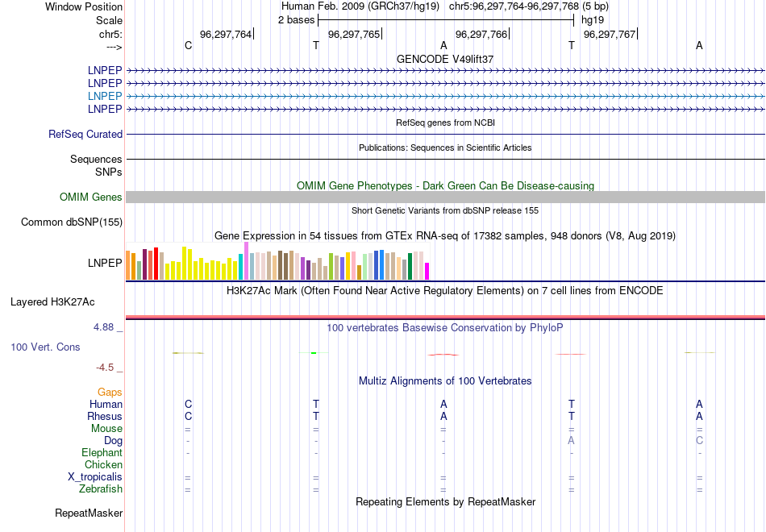Click the Layered H3K27Ac label
The width and height of the screenshot is (766, 532).
pyautogui.click(x=52, y=302)
